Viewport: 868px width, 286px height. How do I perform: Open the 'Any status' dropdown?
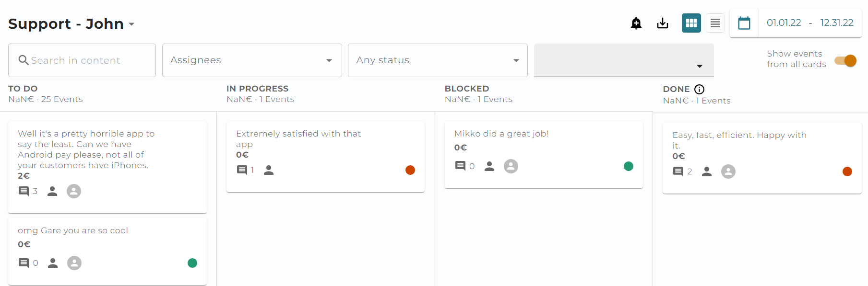tap(438, 60)
